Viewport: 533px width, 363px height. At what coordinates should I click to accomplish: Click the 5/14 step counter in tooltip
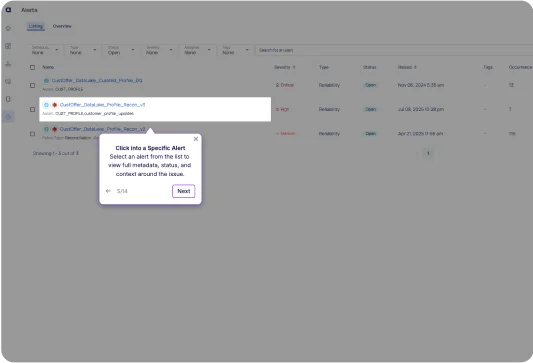click(x=122, y=191)
